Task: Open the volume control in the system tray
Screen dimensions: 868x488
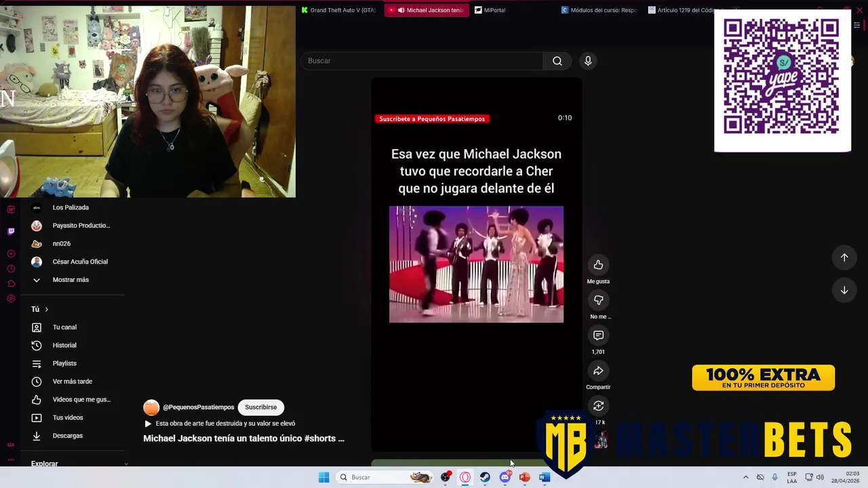Action: (820, 477)
